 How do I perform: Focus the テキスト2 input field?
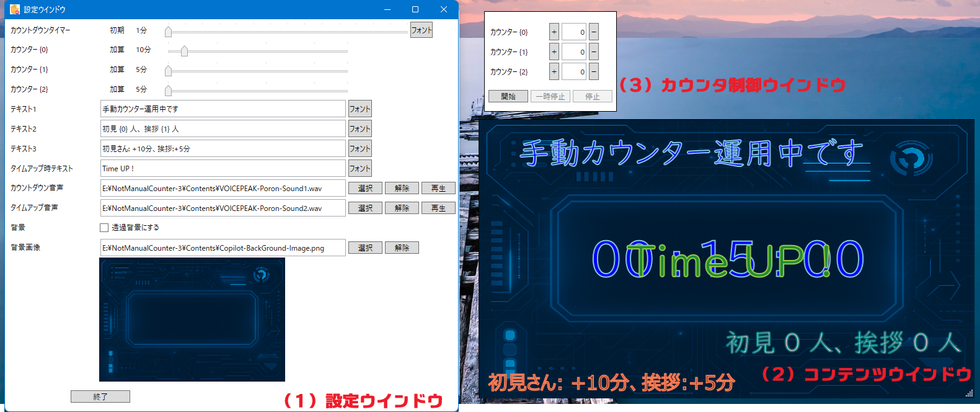pos(223,128)
